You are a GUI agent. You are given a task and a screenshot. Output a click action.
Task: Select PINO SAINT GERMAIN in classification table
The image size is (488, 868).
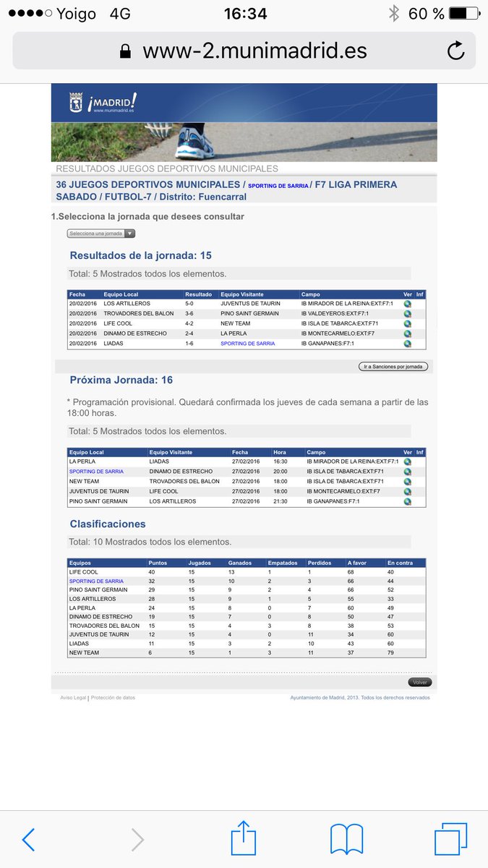tap(98, 590)
